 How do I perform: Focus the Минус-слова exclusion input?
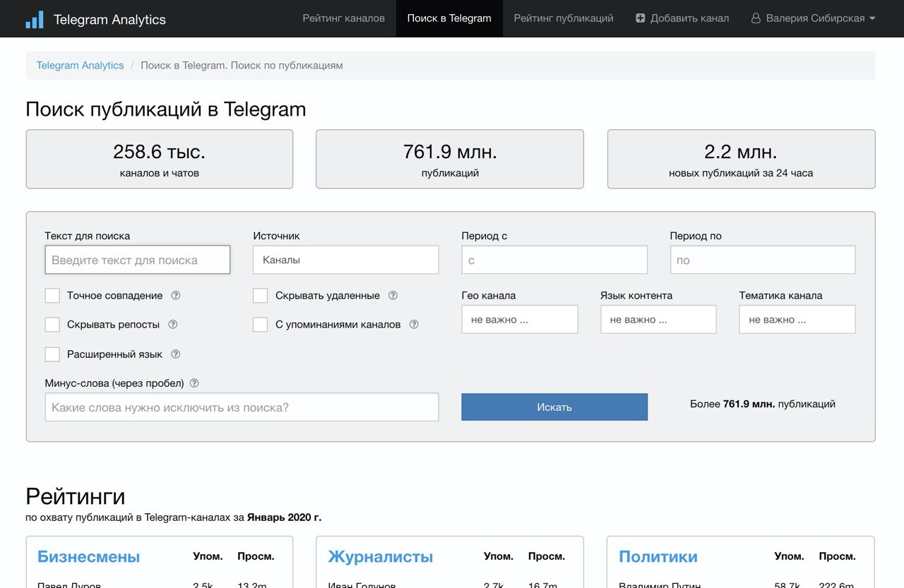242,407
